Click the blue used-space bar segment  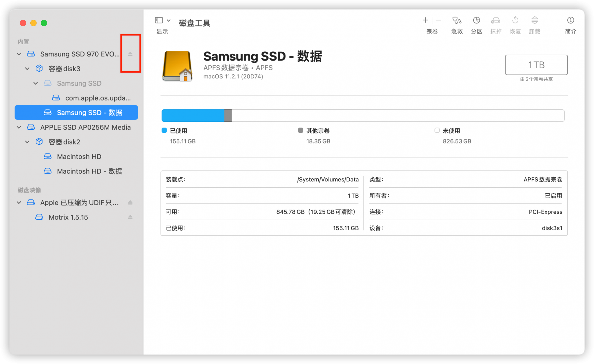click(x=192, y=115)
